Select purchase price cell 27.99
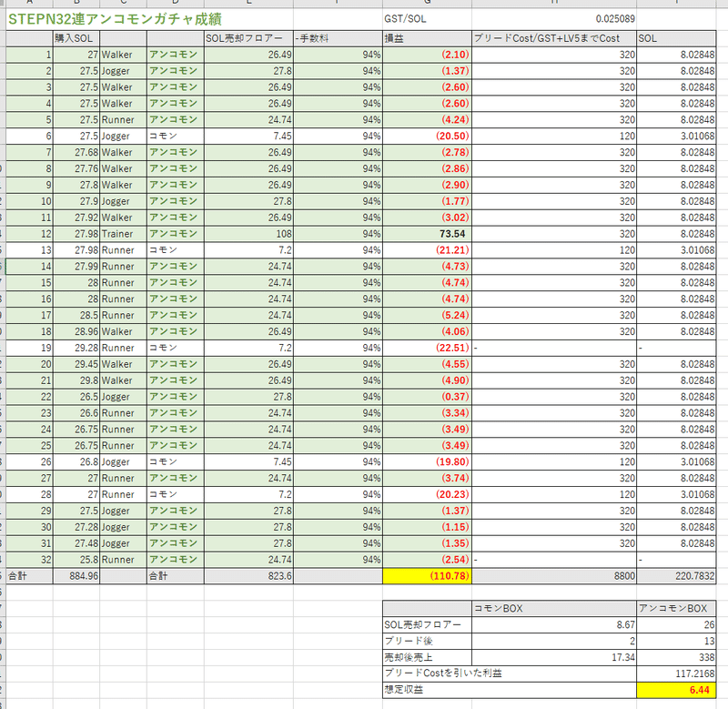728x709 pixels. point(76,267)
